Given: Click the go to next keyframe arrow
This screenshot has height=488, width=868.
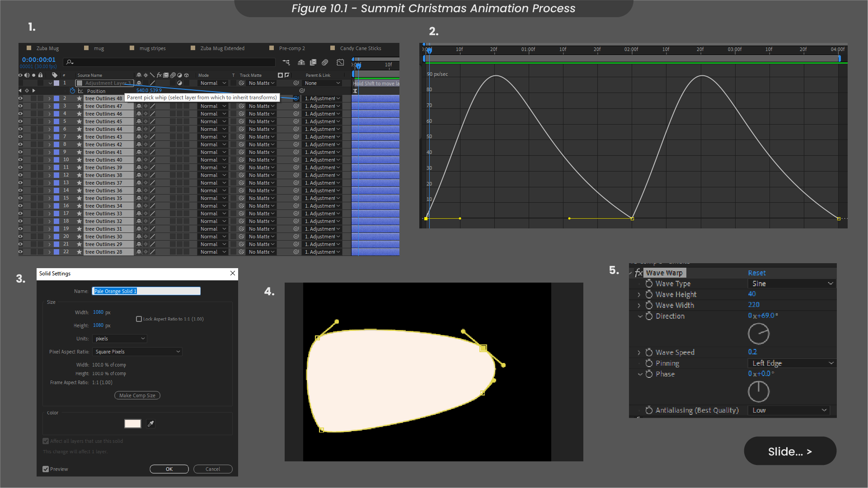Looking at the screenshot, I should pos(34,91).
